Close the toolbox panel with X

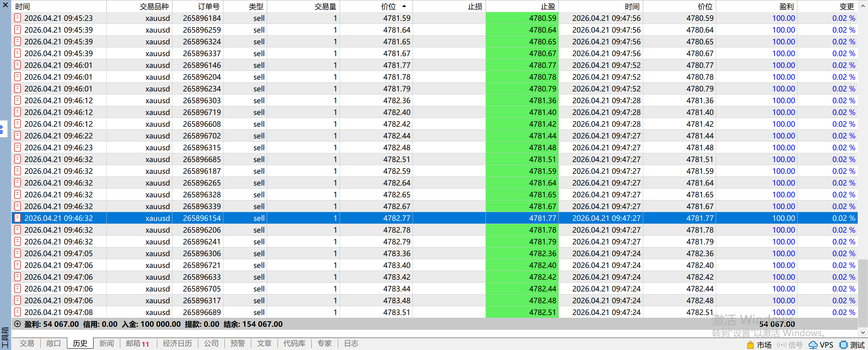tap(5, 5)
